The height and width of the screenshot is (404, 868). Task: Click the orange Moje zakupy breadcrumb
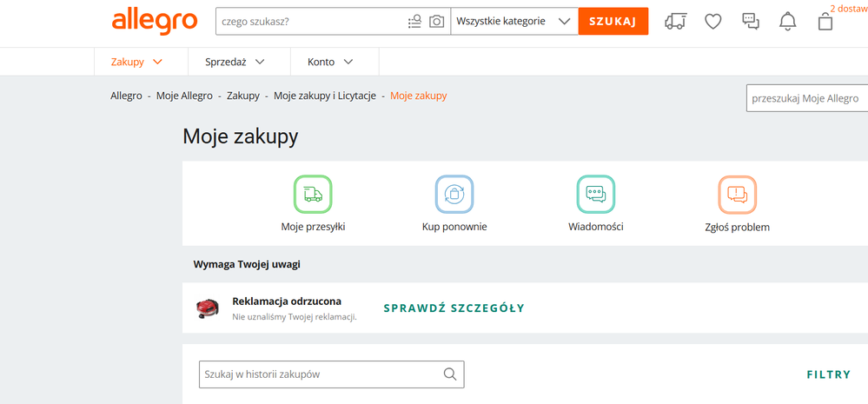[x=419, y=96]
